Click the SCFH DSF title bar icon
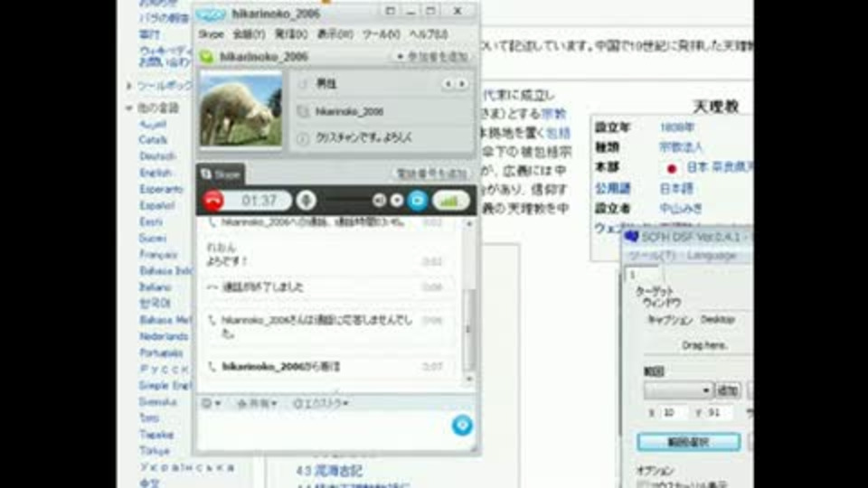Viewport: 868px width, 488px height. [x=632, y=237]
